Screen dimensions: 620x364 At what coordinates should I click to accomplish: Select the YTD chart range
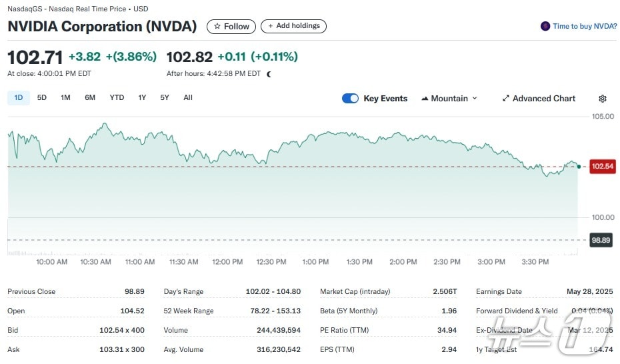tap(117, 98)
